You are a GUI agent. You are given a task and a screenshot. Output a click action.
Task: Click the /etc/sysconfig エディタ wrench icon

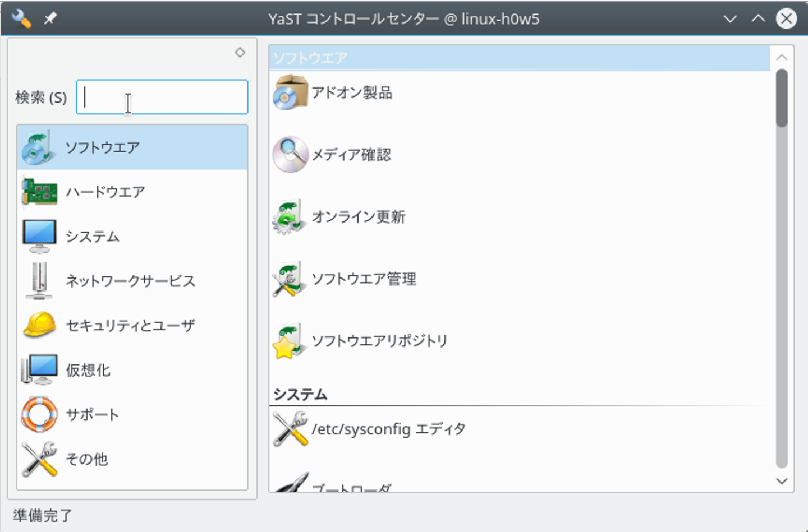pyautogui.click(x=290, y=429)
